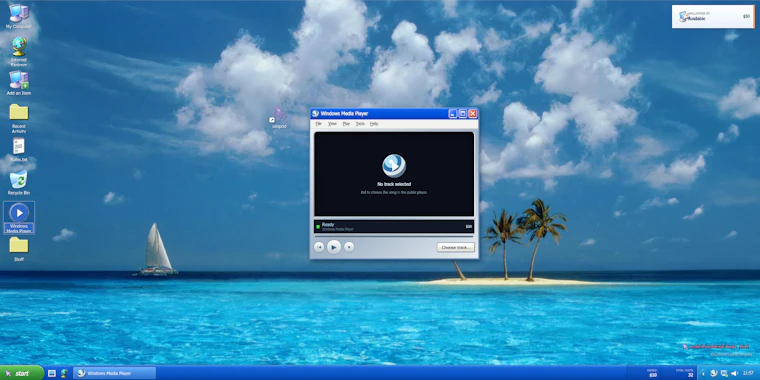Click the show desktop quick launch icon

point(52,373)
